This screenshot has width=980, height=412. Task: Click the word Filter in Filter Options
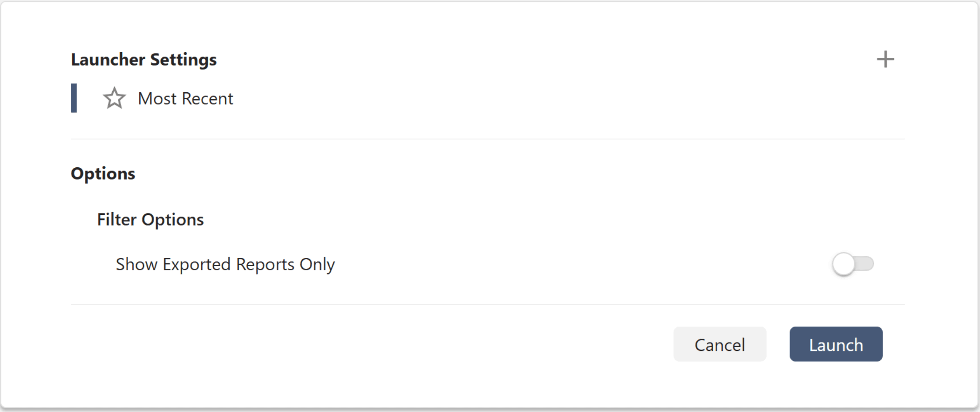tap(116, 220)
